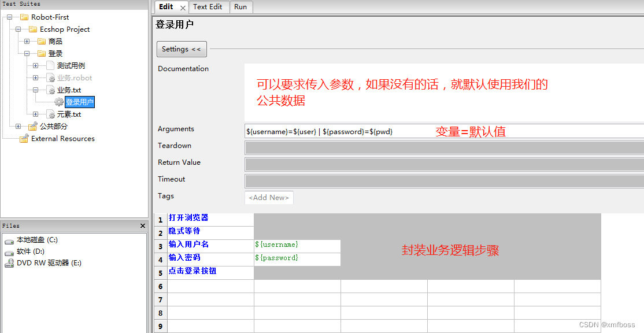Image resolution: width=644 pixels, height=333 pixels.
Task: Select the 元素.txt tree item
Action: pyautogui.click(x=69, y=114)
